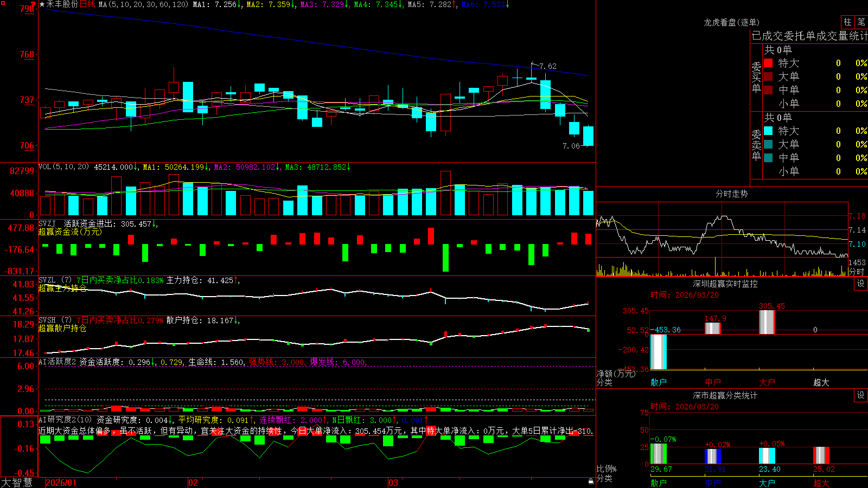Click the cyan 散户 bar showing -453.36
The image size is (868, 488).
click(659, 352)
